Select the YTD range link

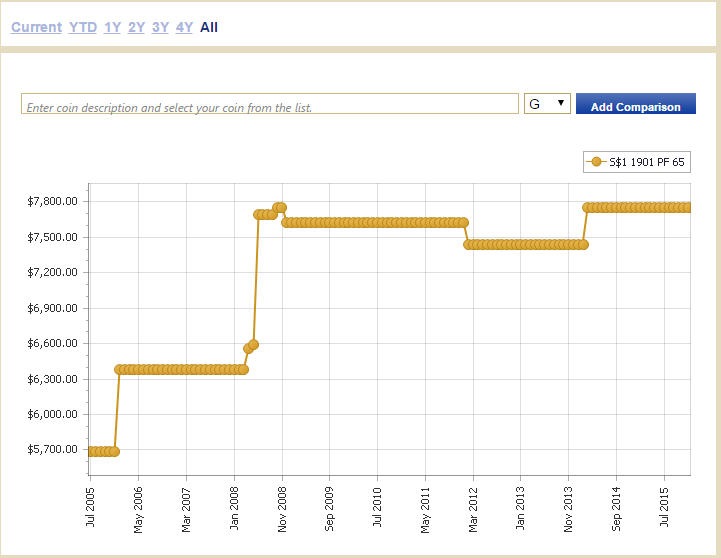point(83,27)
